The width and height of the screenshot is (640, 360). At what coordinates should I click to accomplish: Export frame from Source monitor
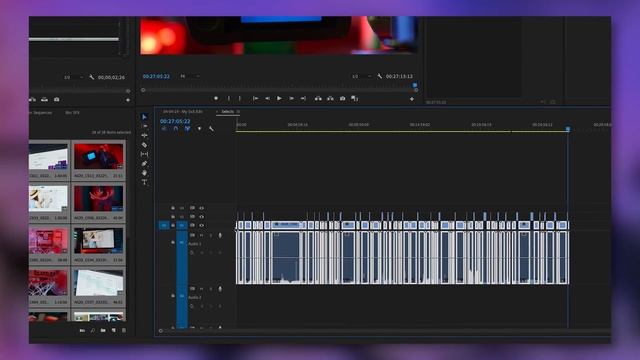pyautogui.click(x=56, y=99)
